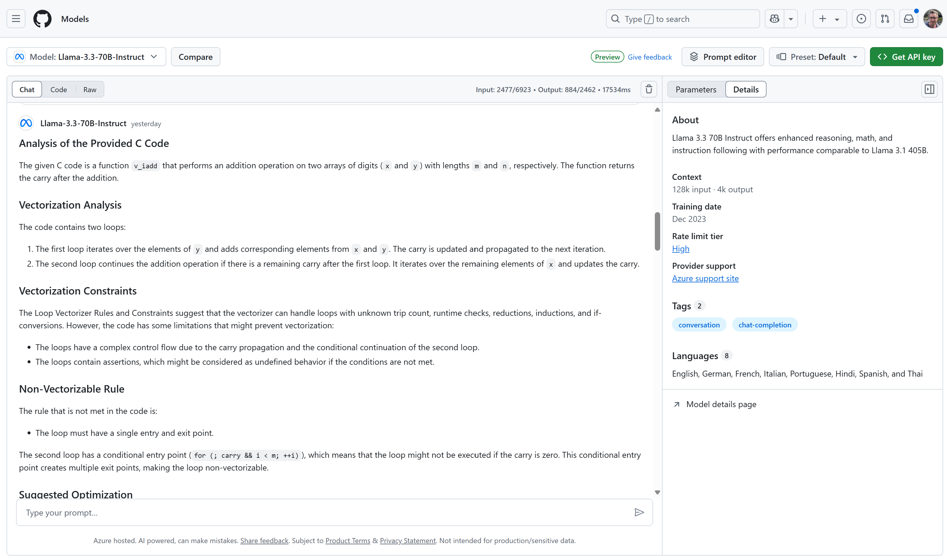Screen dimensions: 947x560
Task: Send the prompt with the arrow icon
Action: (x=639, y=513)
